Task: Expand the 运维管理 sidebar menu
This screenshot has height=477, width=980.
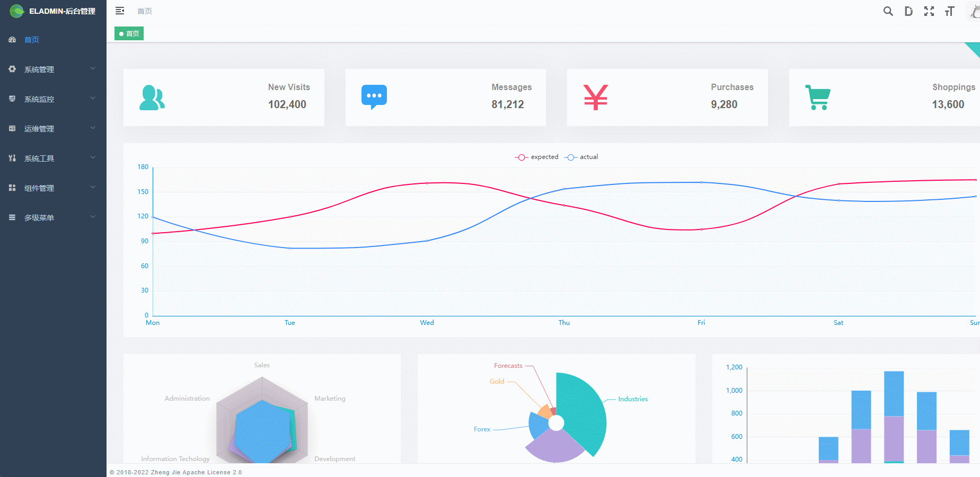Action: pos(52,129)
